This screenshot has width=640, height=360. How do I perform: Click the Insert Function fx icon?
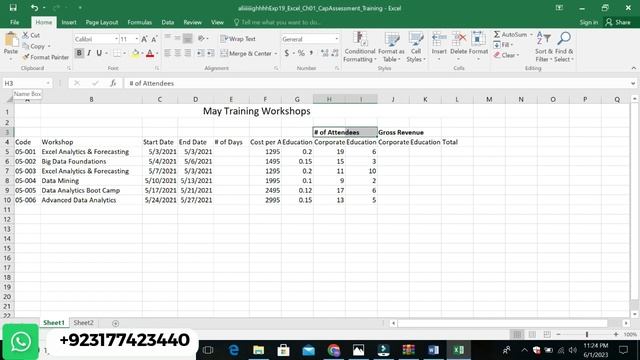[x=113, y=83]
